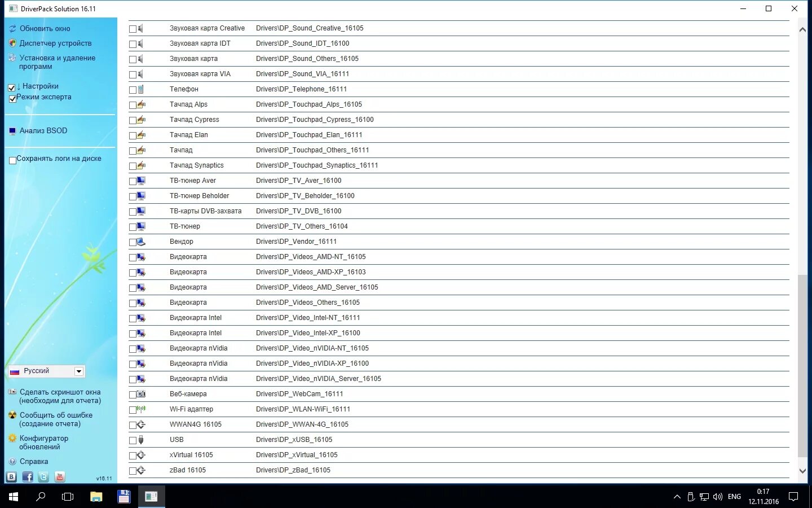Check the DP_Touchpad_Synaptics_16111 box
Image resolution: width=812 pixels, height=508 pixels.
click(133, 166)
